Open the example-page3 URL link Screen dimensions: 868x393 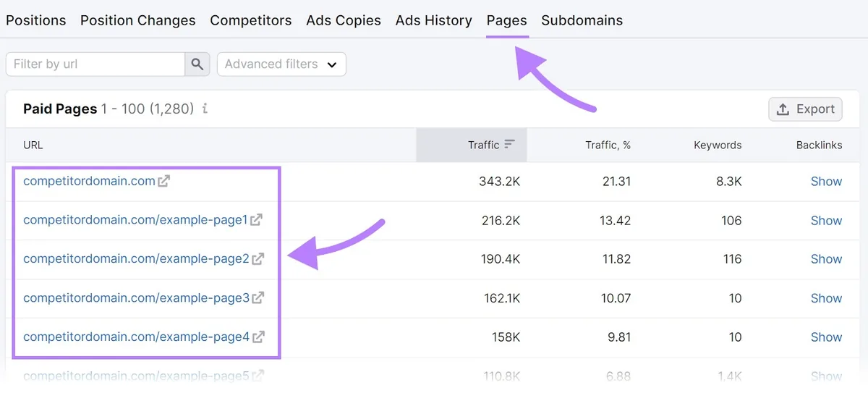coord(136,297)
